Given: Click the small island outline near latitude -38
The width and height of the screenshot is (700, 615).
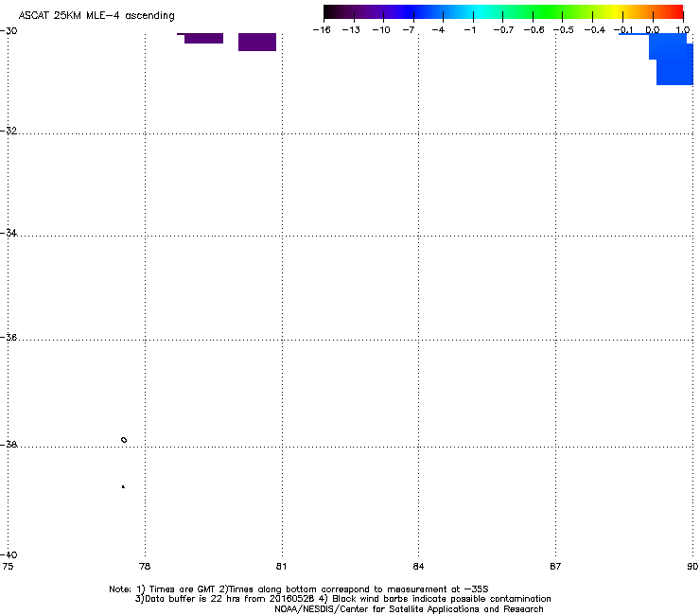Looking at the screenshot, I should click(124, 440).
